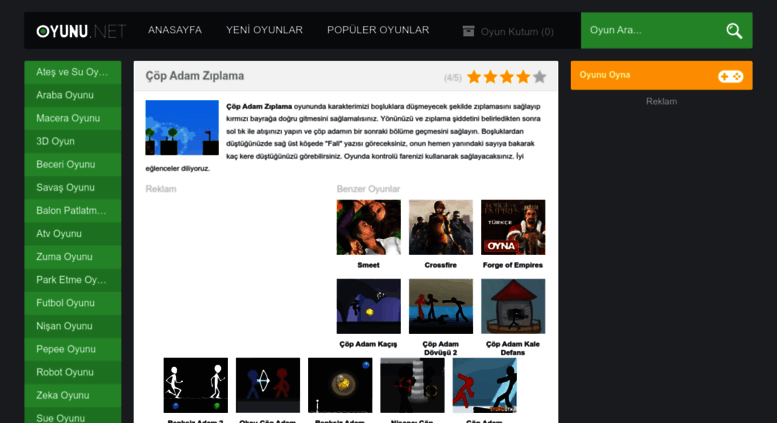Select Araba Oyunu category
Image resolution: width=777 pixels, height=423 pixels.
pos(73,95)
